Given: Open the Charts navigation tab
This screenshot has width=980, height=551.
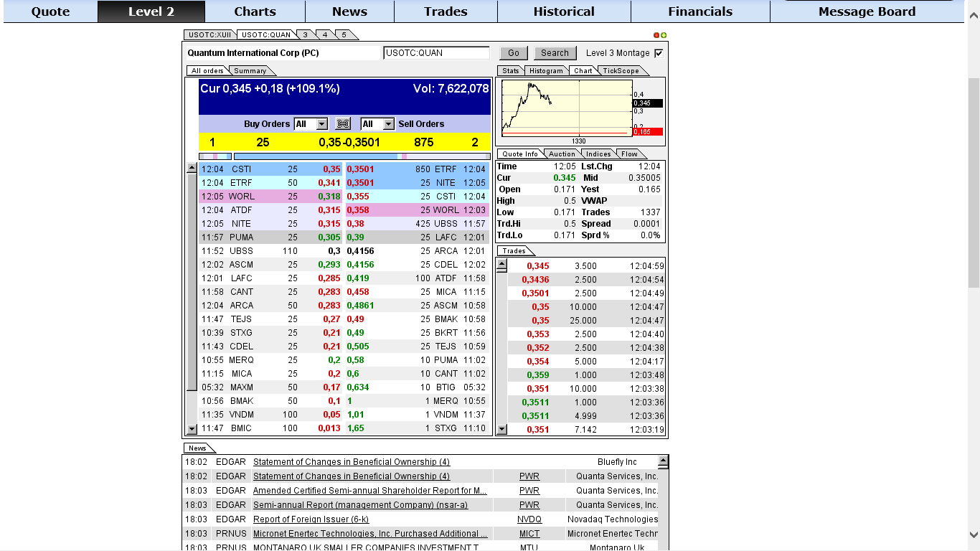Looking at the screenshot, I should (255, 11).
